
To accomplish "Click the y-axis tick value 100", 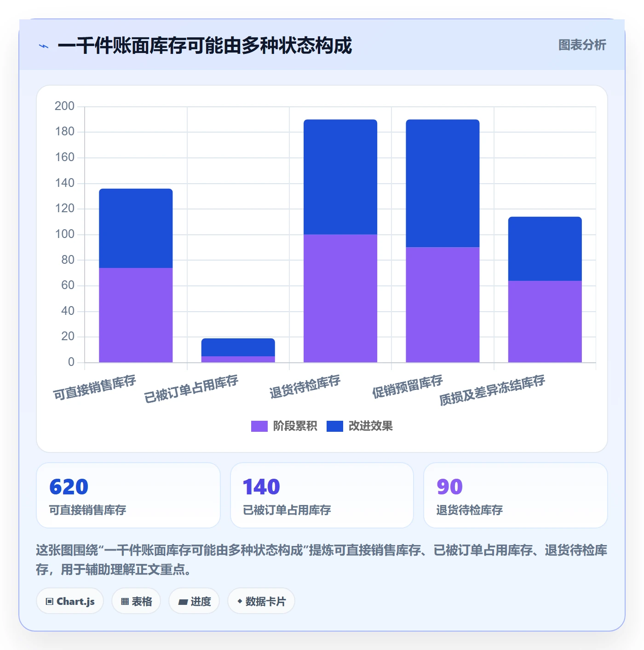I will [64, 234].
